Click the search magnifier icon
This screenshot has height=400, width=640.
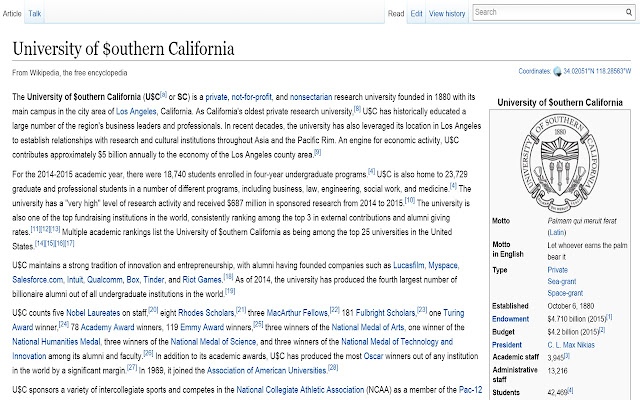point(629,12)
